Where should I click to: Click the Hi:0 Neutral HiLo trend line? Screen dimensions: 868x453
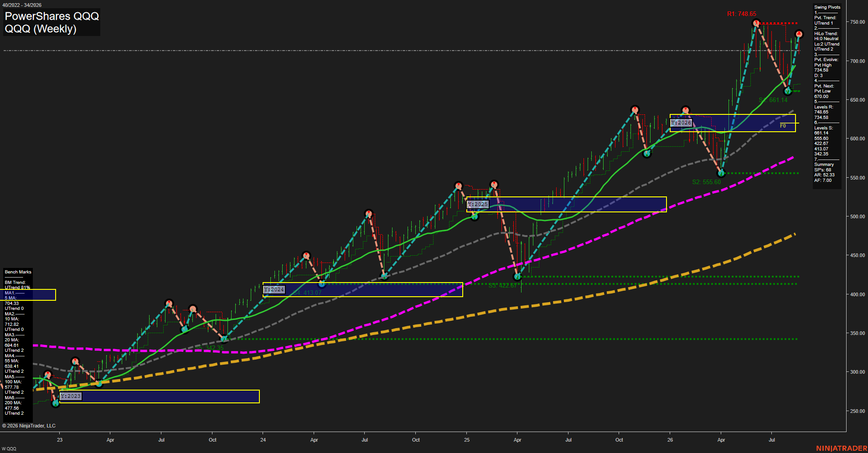coord(826,39)
